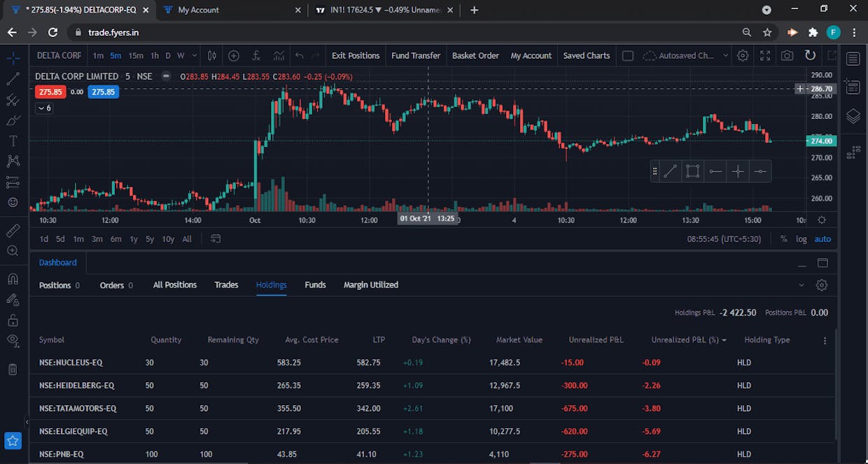Open the depth-of-market icon on right sidebar
The height and width of the screenshot is (464, 868).
tap(853, 153)
